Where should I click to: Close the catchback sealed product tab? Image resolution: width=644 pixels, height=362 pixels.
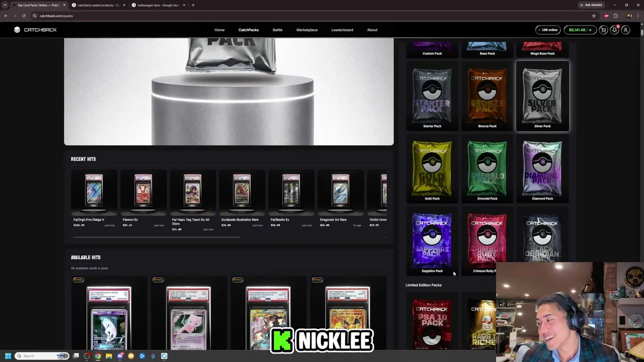pyautogui.click(x=124, y=5)
